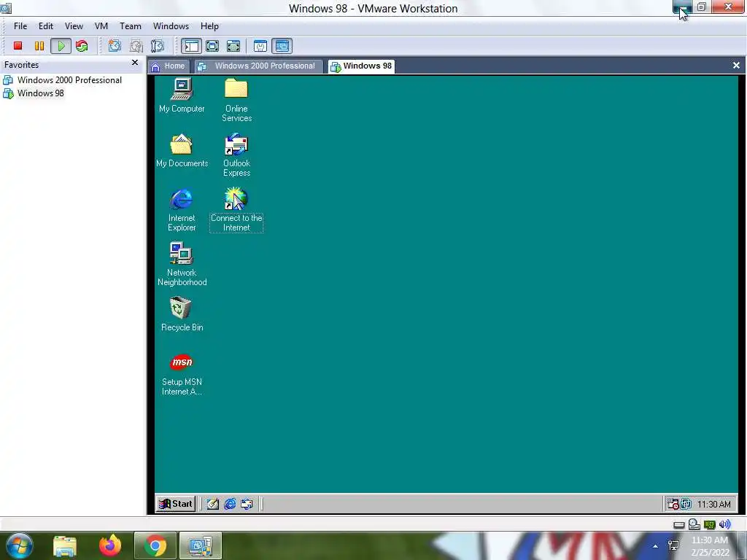Open the VM menu
The height and width of the screenshot is (560, 747).
click(x=101, y=26)
